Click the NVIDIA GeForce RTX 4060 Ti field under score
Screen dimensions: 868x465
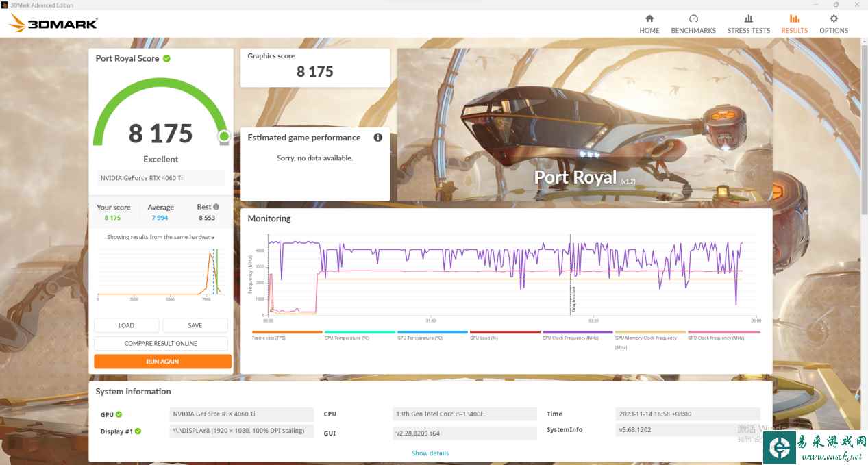click(160, 178)
